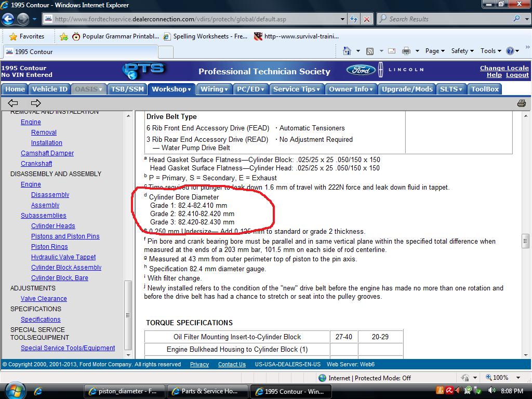Open a new blank browser tab
Viewport: 532px width, 399px height.
(x=166, y=52)
